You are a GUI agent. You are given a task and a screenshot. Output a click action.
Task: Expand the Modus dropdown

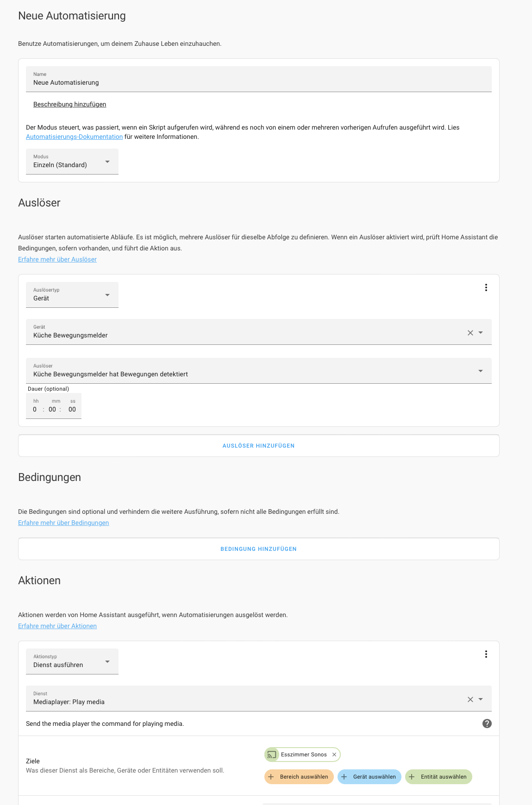point(72,162)
